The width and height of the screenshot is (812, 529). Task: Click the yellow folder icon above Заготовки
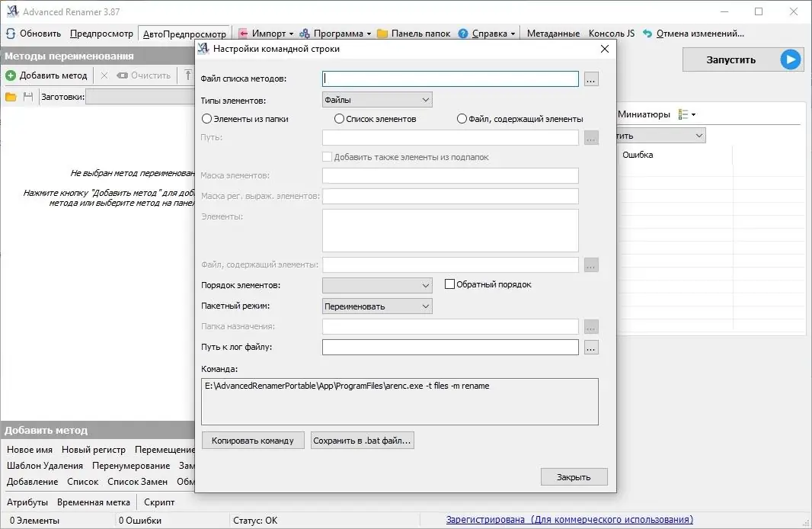tap(11, 96)
